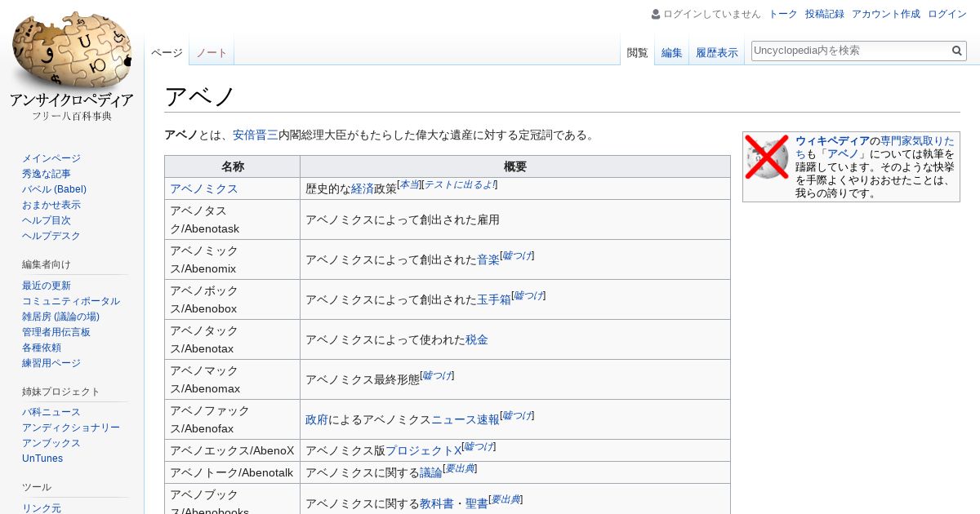980x514 pixels.
Task: Go to メインページ in sidebar
Action: tap(51, 158)
